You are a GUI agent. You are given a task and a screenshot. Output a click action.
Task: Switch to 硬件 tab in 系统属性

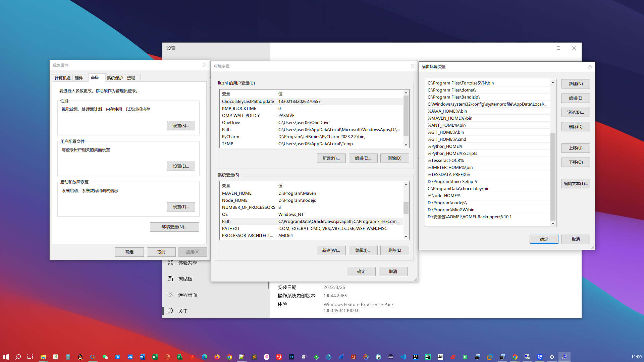(x=79, y=78)
